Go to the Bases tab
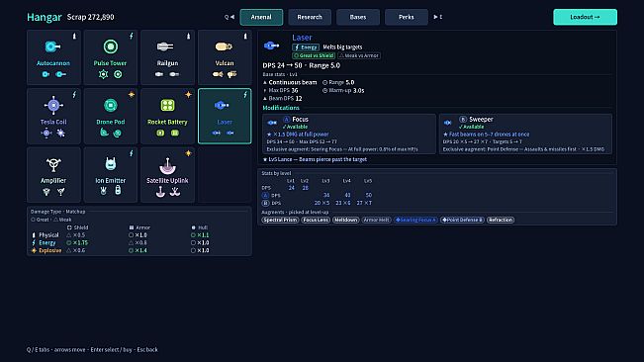The image size is (644, 362). [x=358, y=17]
